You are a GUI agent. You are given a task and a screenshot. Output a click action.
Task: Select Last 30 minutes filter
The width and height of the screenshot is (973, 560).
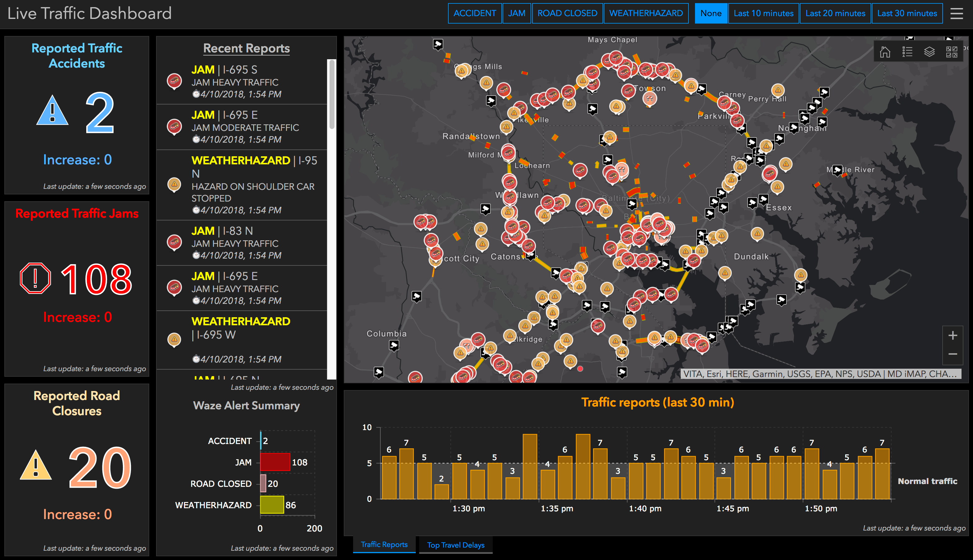point(907,13)
